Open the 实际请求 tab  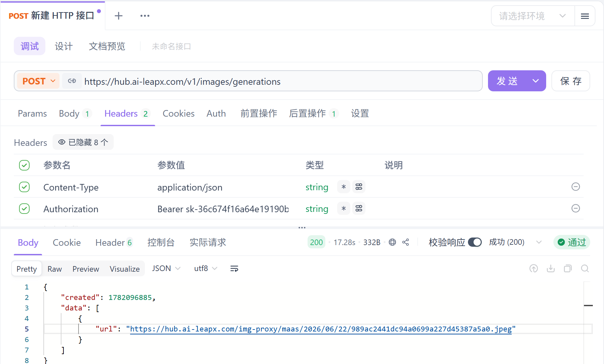pyautogui.click(x=208, y=242)
